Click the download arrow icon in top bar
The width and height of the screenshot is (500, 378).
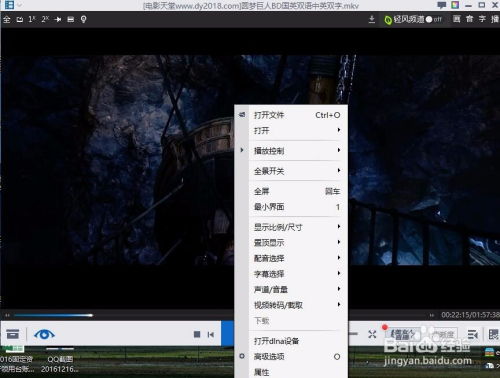(372, 19)
